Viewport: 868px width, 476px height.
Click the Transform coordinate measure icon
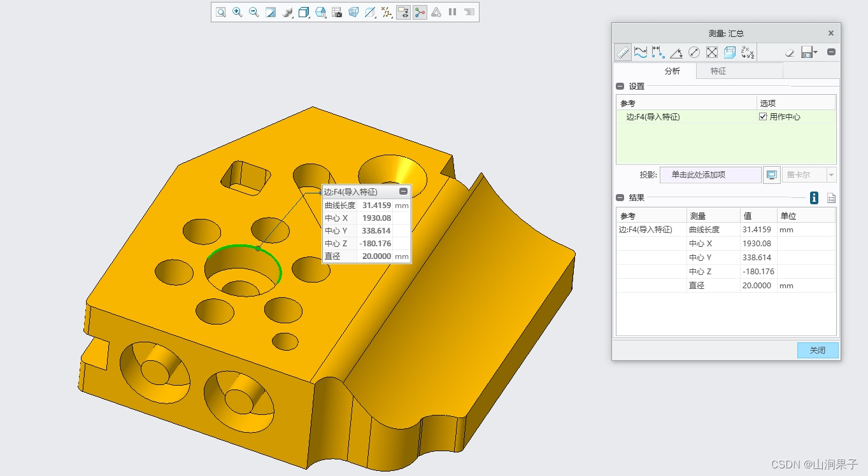pos(748,53)
